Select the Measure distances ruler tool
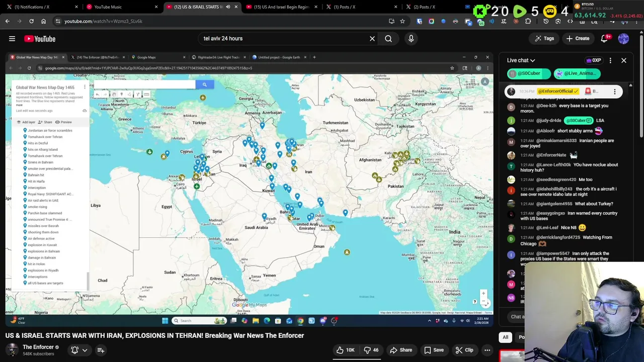 click(146, 95)
